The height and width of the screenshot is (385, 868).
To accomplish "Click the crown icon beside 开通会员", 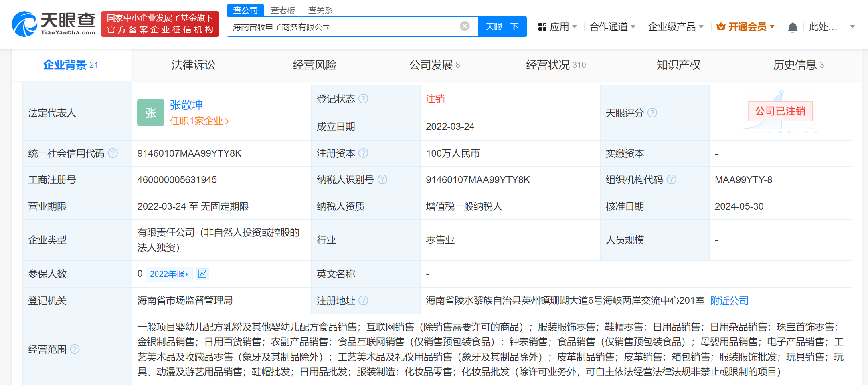I will pos(720,26).
